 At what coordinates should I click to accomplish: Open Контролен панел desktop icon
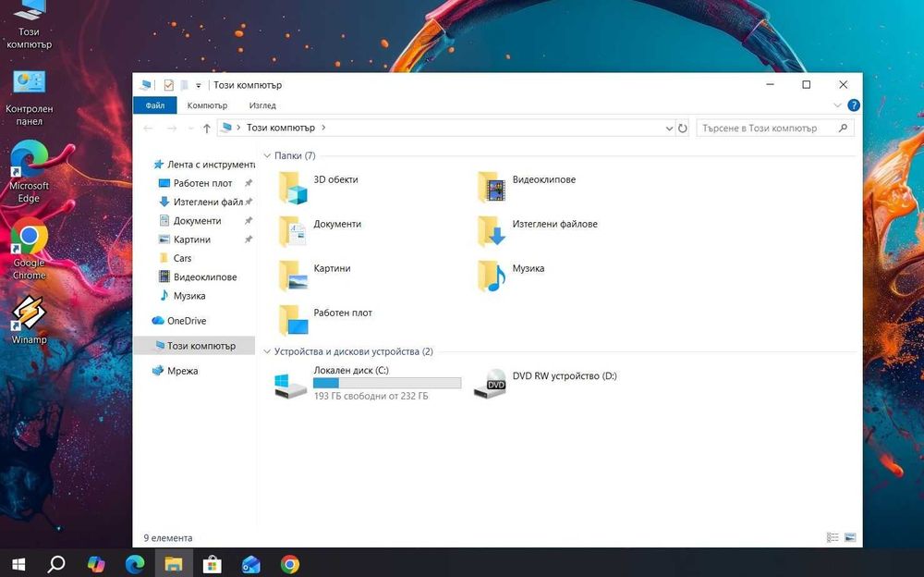(x=29, y=98)
